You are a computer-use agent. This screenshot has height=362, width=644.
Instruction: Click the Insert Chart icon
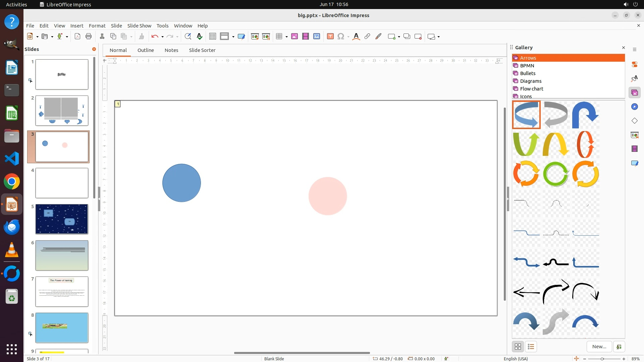coord(317,37)
